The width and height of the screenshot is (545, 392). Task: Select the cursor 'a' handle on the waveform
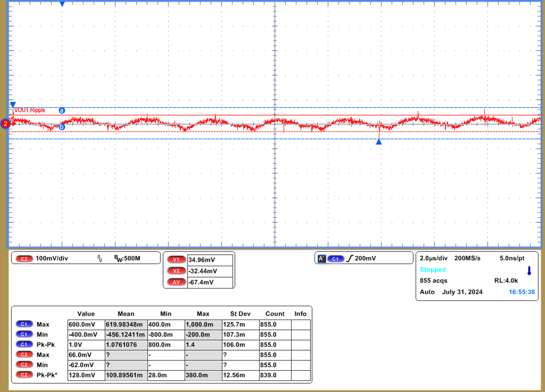[62, 110]
